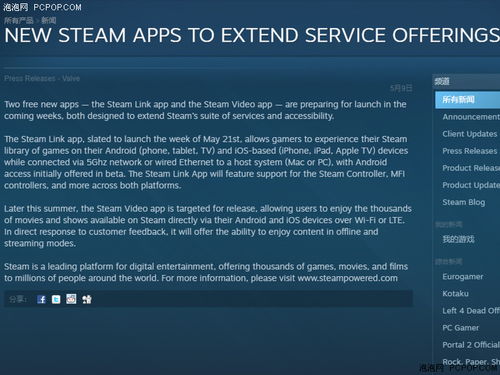Share the article on Twitter
Image resolution: width=500 pixels, height=375 pixels.
[56, 299]
